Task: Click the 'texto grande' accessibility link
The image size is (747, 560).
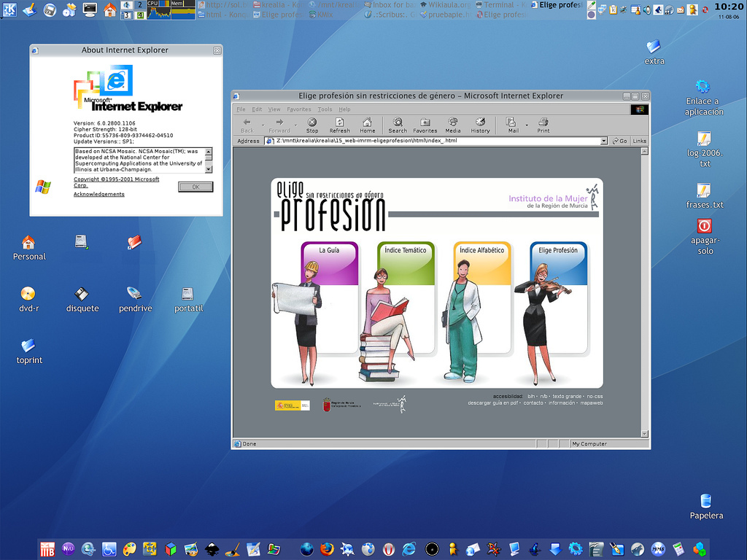Action: coord(566,396)
